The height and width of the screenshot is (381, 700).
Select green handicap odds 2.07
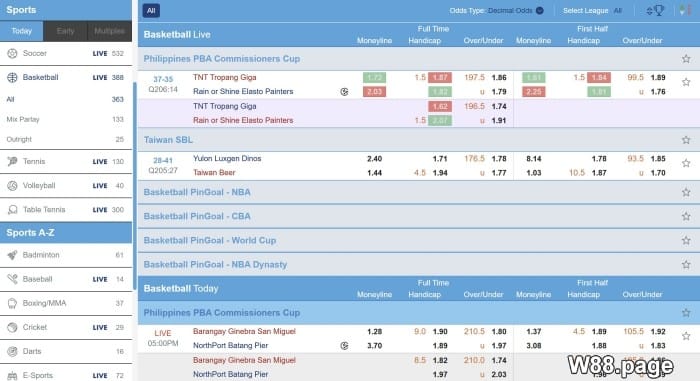coord(440,121)
